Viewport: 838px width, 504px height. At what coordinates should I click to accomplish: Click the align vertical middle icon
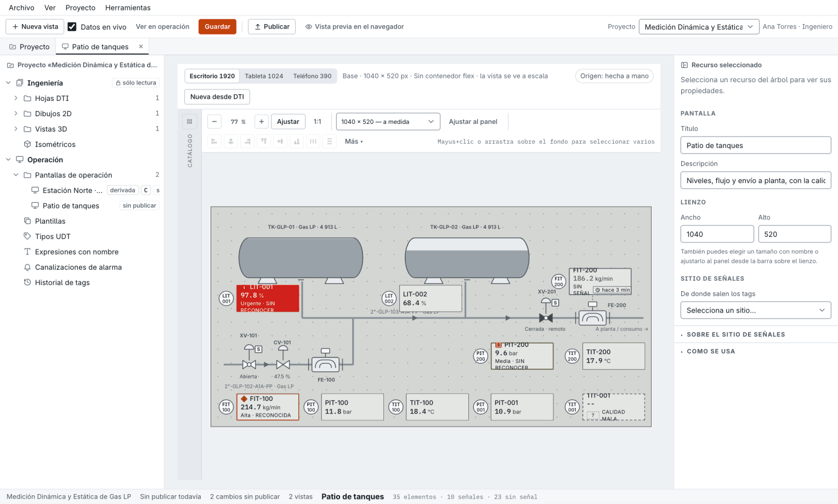[x=280, y=141]
